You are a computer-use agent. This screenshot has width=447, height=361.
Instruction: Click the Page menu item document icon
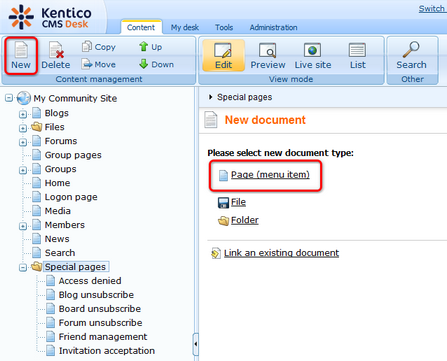pyautogui.click(x=223, y=175)
